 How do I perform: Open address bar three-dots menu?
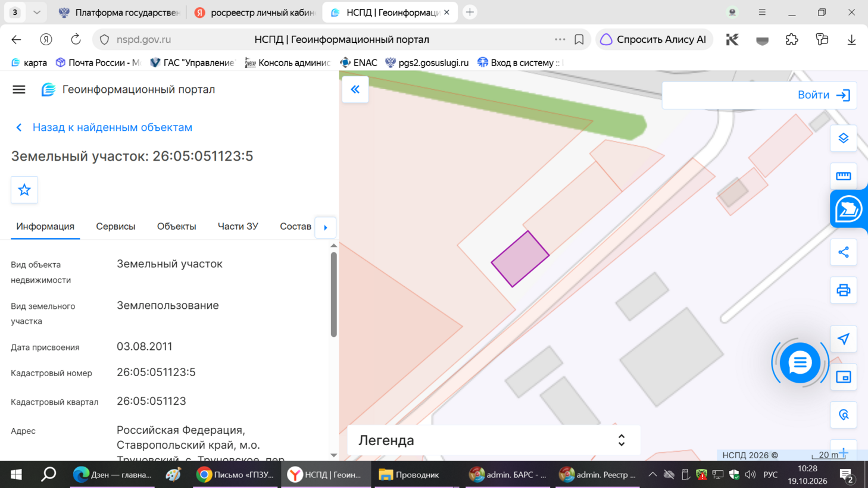(560, 40)
